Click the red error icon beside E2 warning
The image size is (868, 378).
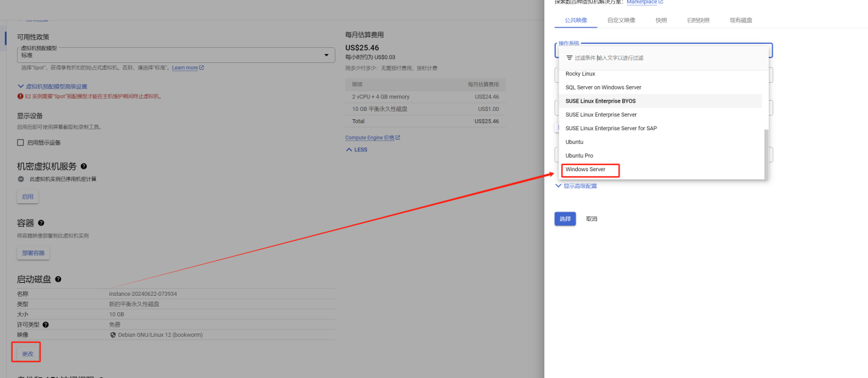click(x=20, y=97)
